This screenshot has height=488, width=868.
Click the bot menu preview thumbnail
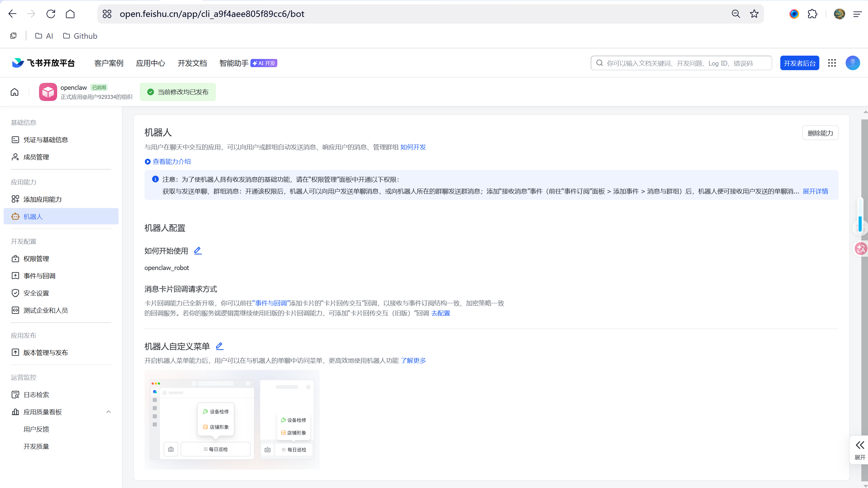point(232,419)
